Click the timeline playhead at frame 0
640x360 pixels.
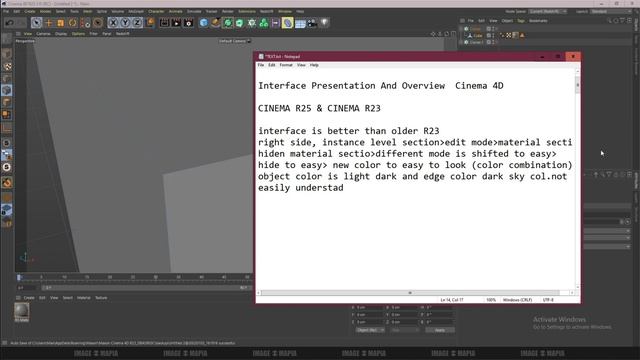tap(19, 278)
